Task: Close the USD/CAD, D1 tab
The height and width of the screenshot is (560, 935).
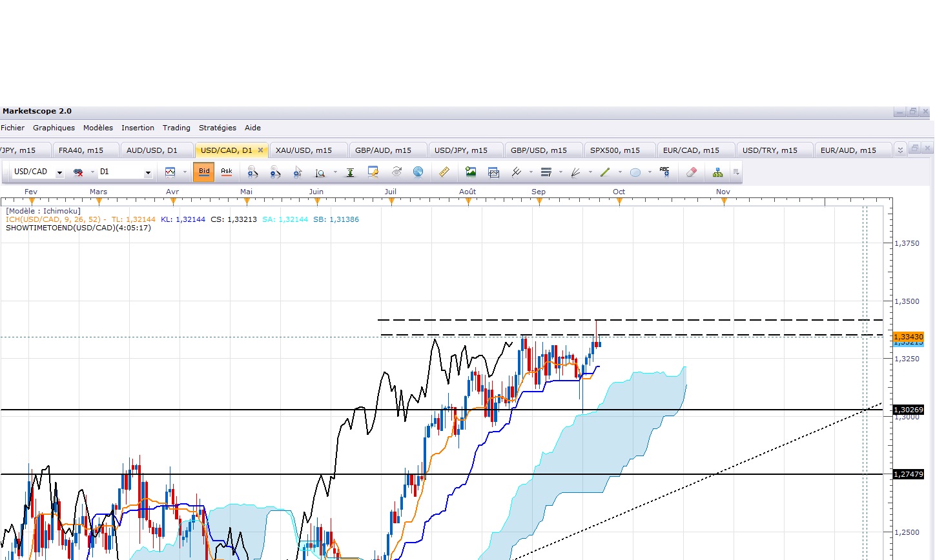Action: coord(261,150)
